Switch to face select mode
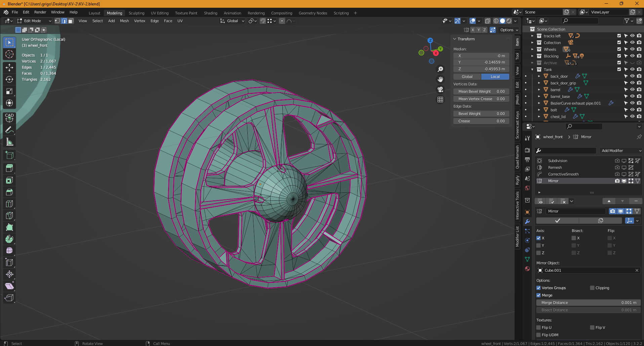This screenshot has height=346, width=644. (71, 21)
